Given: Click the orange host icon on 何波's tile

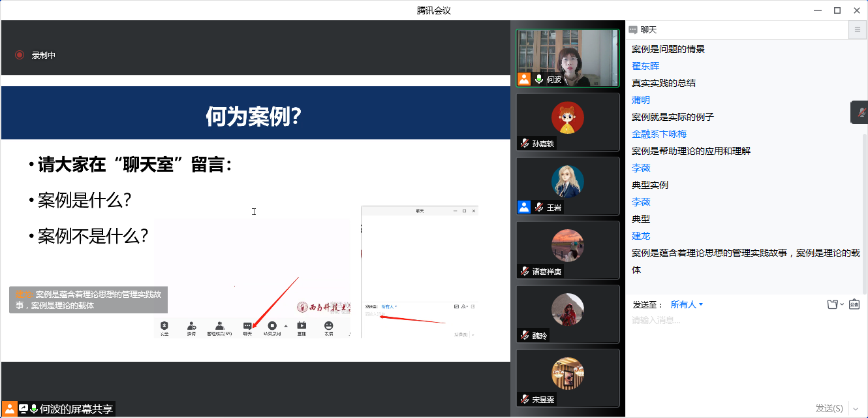Looking at the screenshot, I should [x=524, y=79].
